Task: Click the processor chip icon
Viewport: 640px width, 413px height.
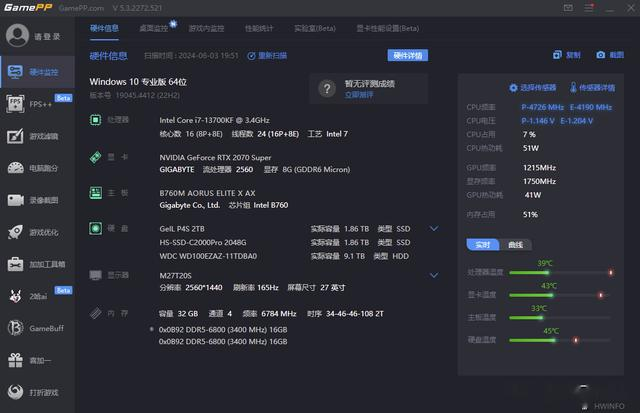Action: tap(96, 120)
